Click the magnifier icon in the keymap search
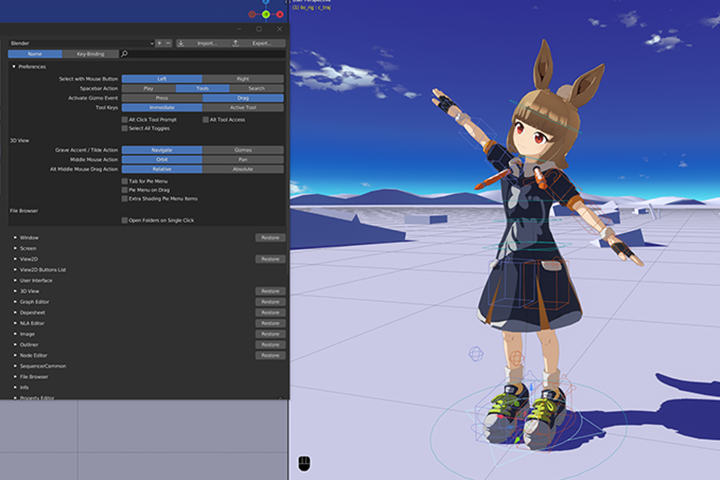Viewport: 720px width, 480px height. (124, 54)
